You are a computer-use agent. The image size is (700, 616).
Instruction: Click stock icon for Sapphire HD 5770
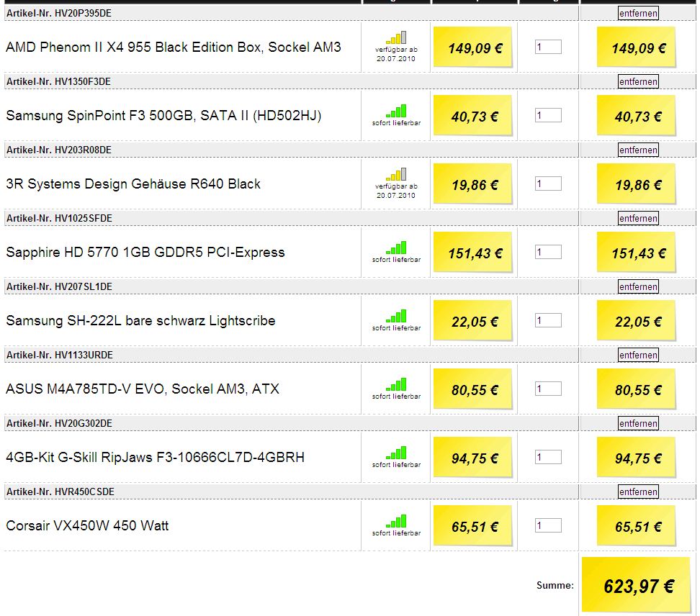396,248
